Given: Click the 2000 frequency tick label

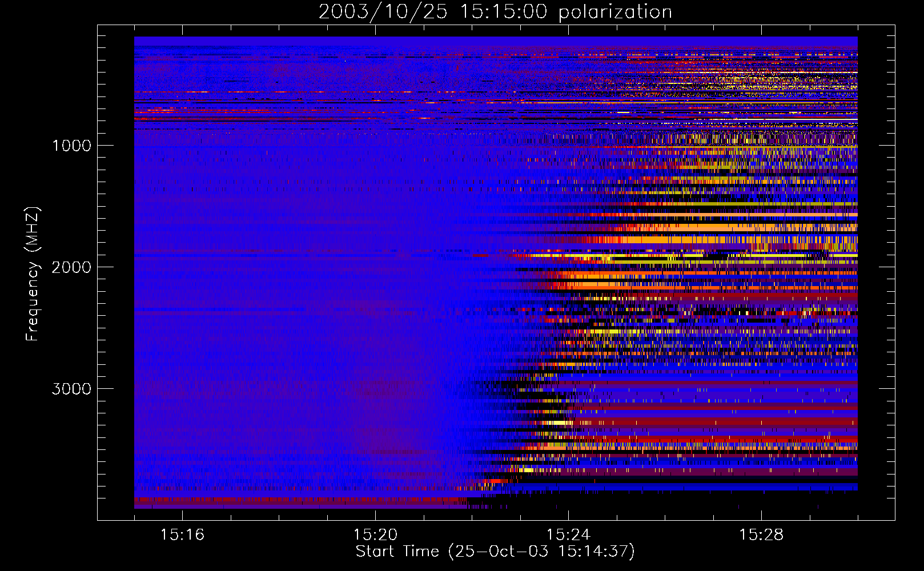Looking at the screenshot, I should point(71,267).
